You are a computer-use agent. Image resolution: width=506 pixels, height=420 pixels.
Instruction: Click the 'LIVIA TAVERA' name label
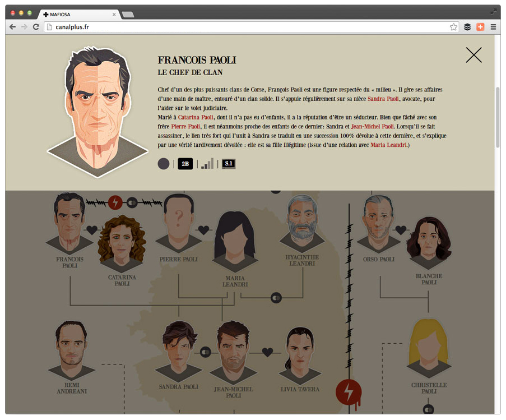pyautogui.click(x=300, y=389)
